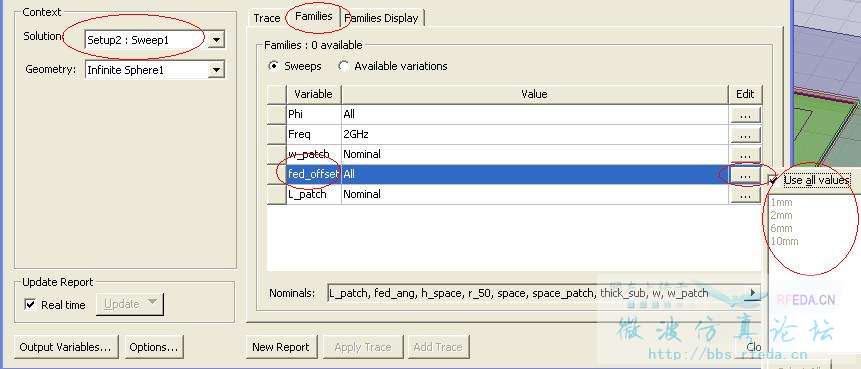Click the Apply Trace button
Image resolution: width=861 pixels, height=369 pixels.
(362, 347)
